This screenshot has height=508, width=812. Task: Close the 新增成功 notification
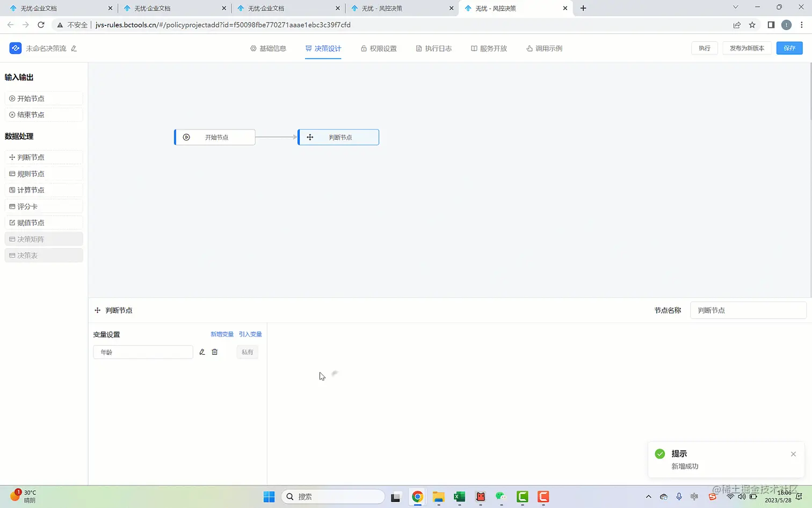(793, 454)
